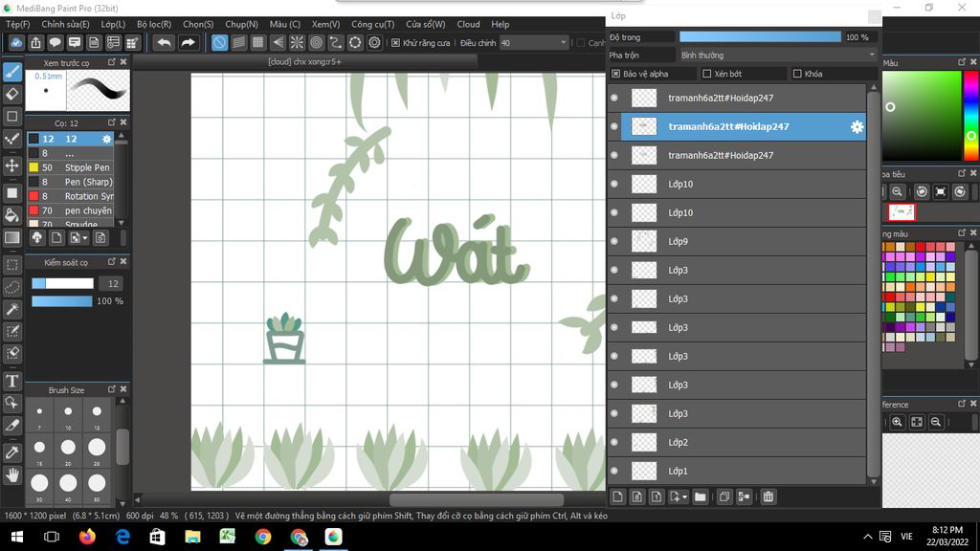980x551 pixels.
Task: Click the cloud save icon in the toolbar
Action: coord(16,42)
